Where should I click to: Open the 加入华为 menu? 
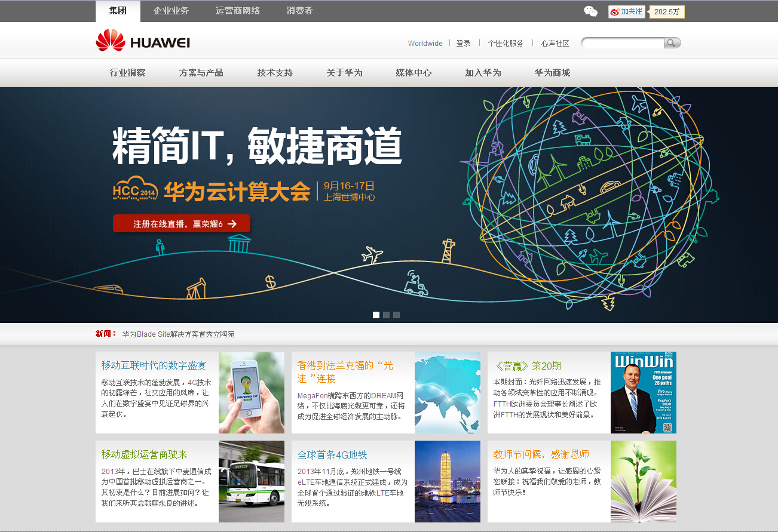point(483,73)
